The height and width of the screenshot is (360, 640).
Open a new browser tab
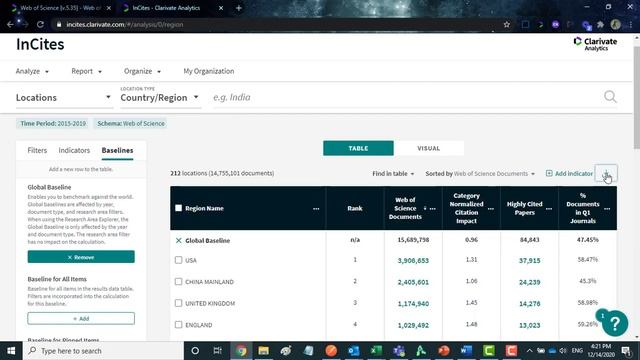click(x=239, y=8)
